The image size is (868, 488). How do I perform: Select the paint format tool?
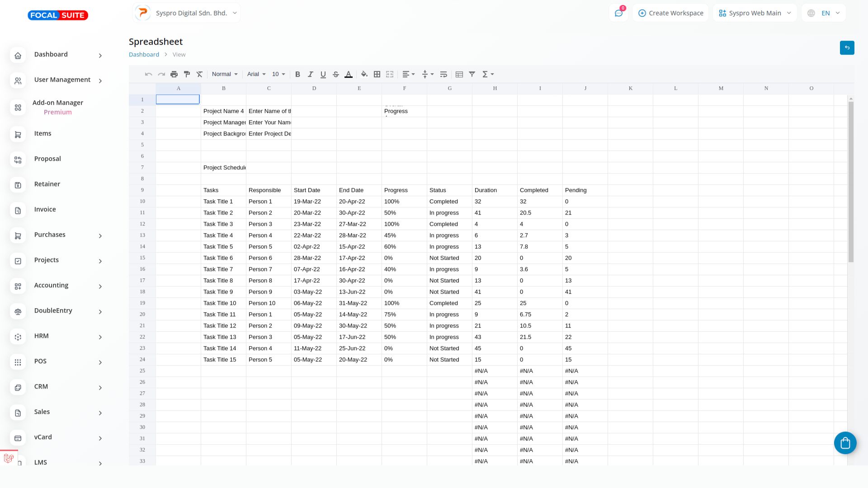187,75
